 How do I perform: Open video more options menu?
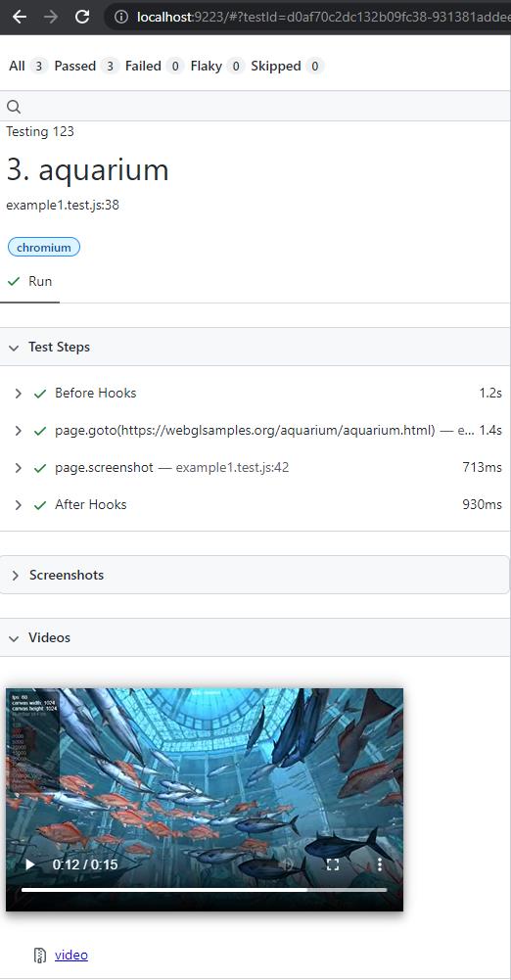coord(379,865)
